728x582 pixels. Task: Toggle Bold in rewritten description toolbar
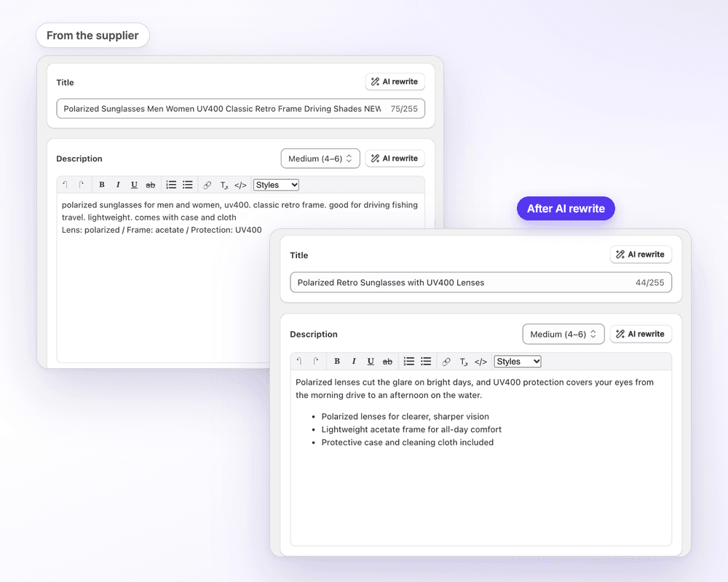(x=337, y=361)
